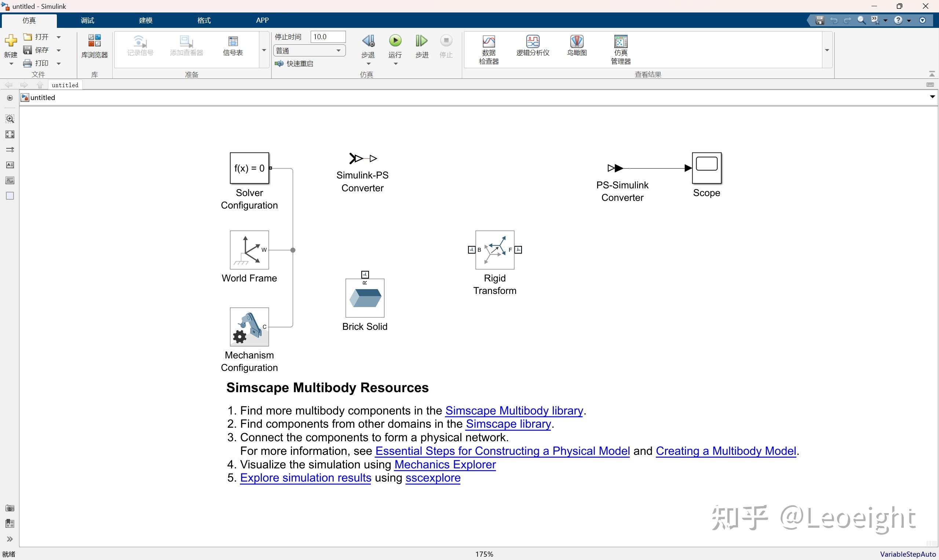Select the Solver Configuration block

[x=249, y=168]
